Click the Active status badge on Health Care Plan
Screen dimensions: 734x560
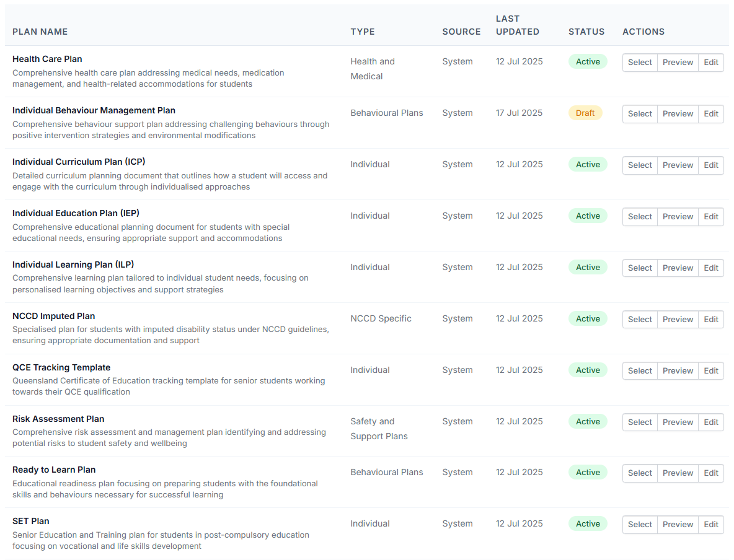pos(588,61)
